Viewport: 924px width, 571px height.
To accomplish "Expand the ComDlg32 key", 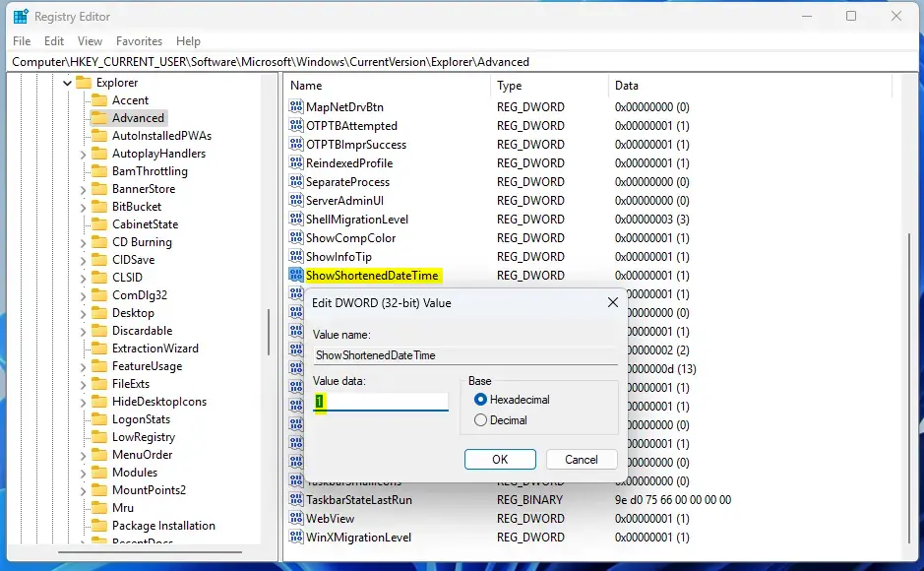I will [x=83, y=295].
